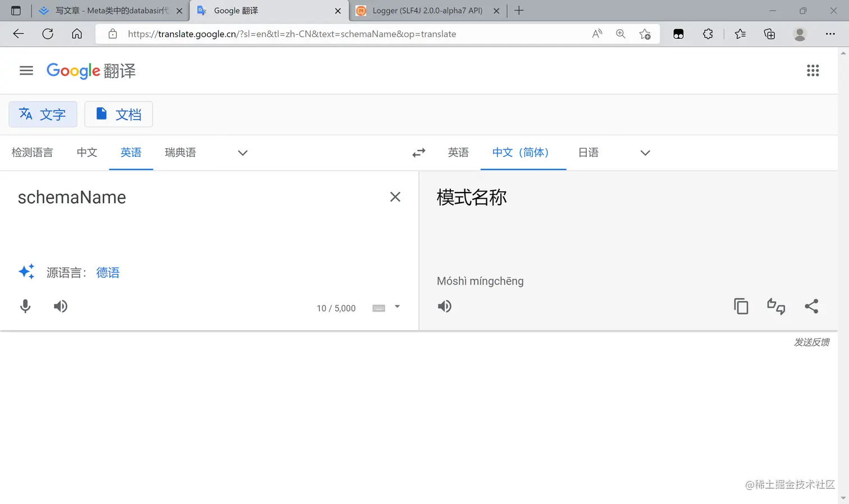Close the 写文章 tab

tap(179, 11)
